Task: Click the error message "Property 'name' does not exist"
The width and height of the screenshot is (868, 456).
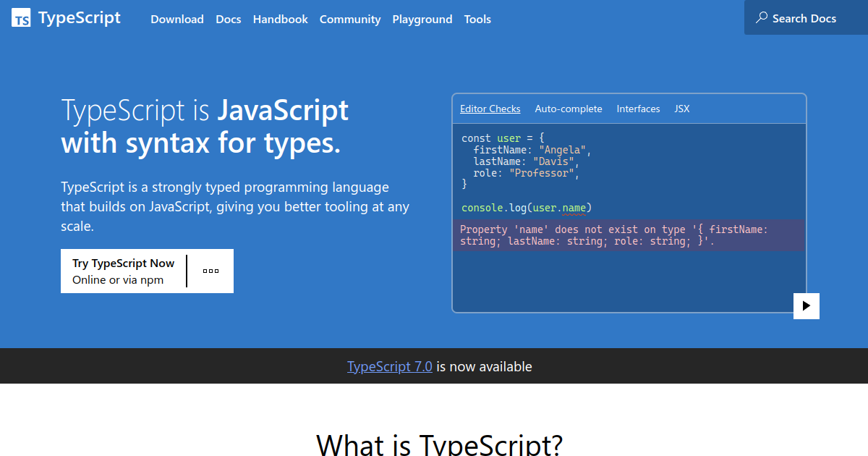Action: (628, 235)
